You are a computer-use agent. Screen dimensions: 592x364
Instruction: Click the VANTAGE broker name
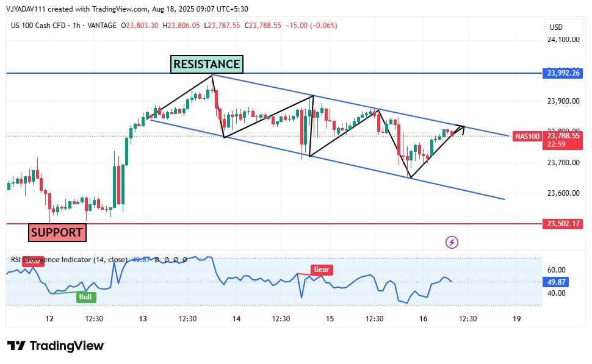point(102,26)
